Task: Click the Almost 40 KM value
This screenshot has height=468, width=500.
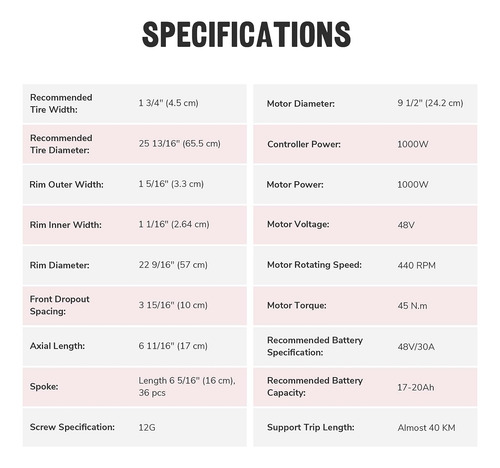Action: [x=426, y=428]
